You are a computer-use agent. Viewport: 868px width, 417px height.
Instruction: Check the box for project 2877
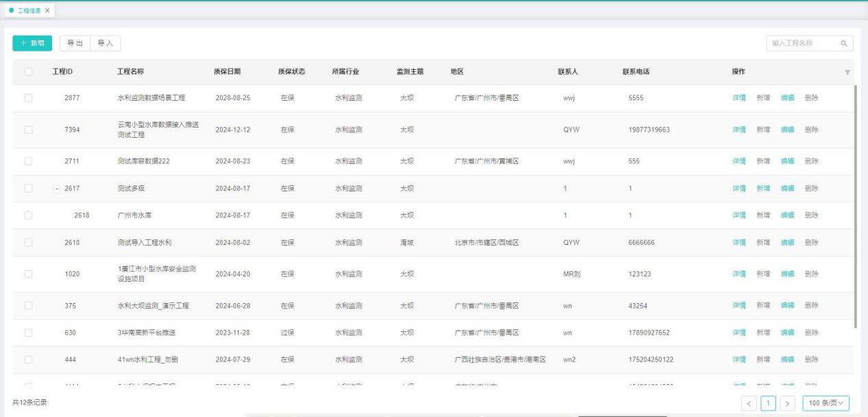[x=28, y=98]
